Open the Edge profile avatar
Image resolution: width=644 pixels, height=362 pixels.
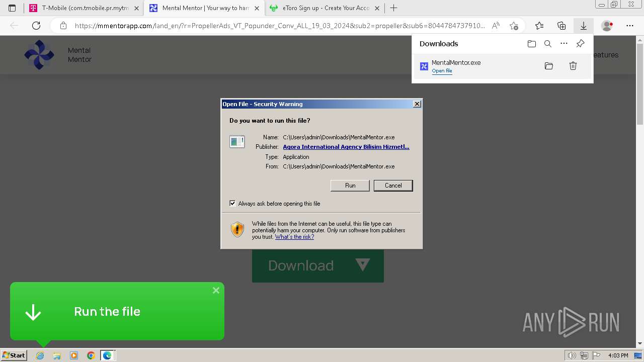(607, 26)
